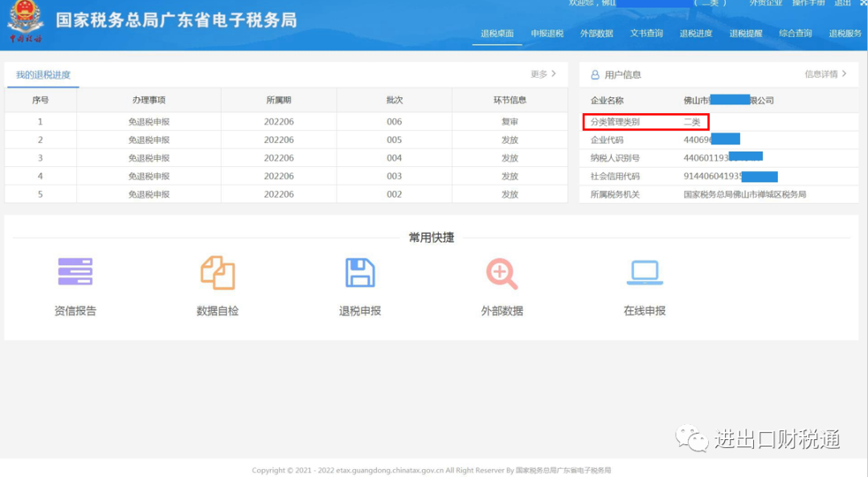Click the 资信报告 label text

click(x=76, y=311)
